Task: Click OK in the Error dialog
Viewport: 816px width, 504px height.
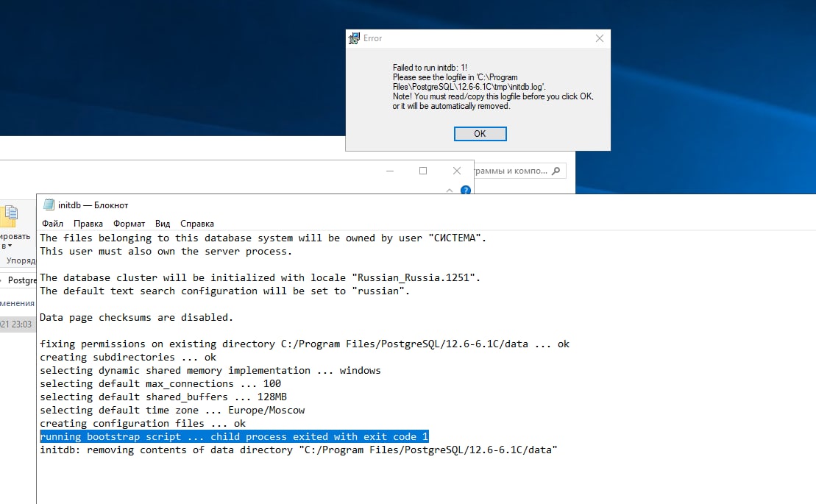Action: [x=480, y=134]
